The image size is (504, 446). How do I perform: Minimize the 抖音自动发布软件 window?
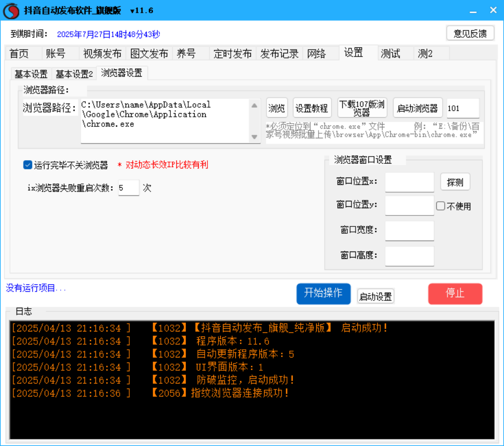[473, 11]
